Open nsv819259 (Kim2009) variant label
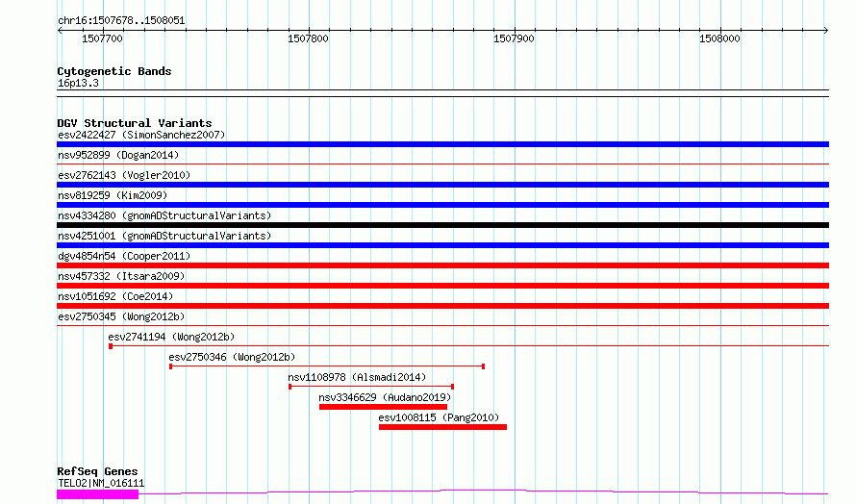Image resolution: width=856 pixels, height=504 pixels. 113,195
